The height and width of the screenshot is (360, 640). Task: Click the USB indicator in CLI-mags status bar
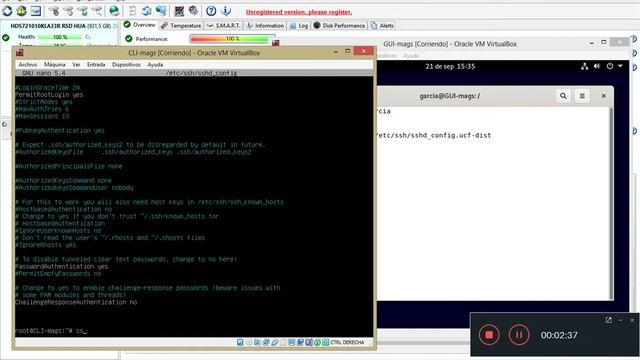pyautogui.click(x=275, y=342)
